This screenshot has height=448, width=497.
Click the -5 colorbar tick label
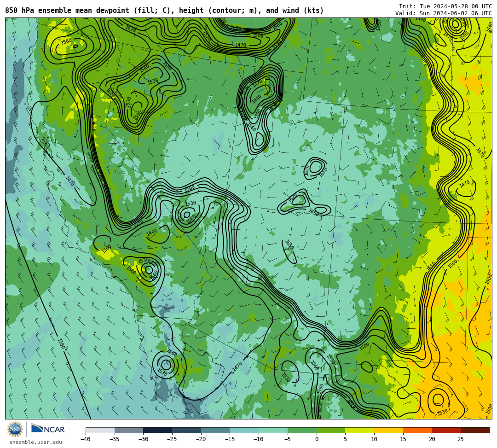[x=287, y=439]
